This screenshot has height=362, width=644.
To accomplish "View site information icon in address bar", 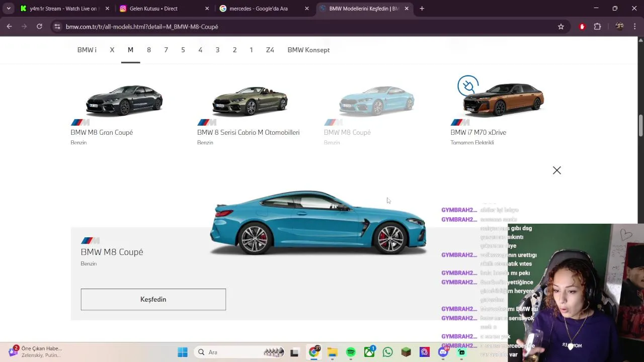I will [57, 27].
